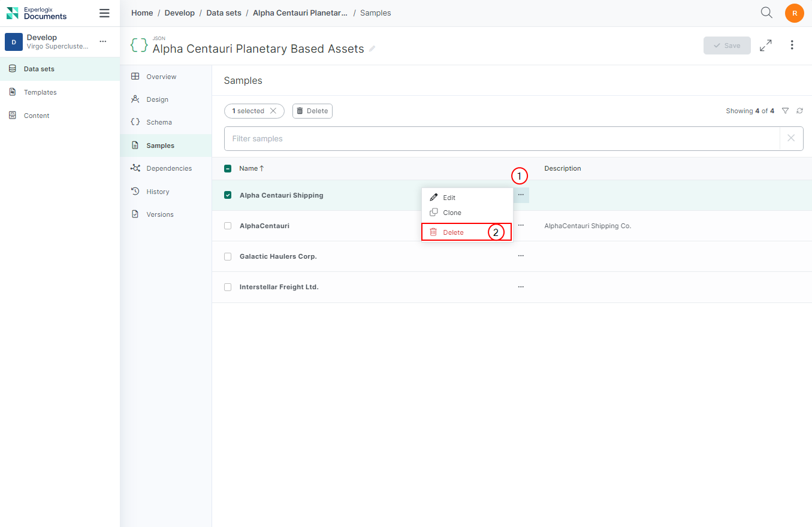Click the hamburger menu icon
The width and height of the screenshot is (812, 527).
coord(104,13)
